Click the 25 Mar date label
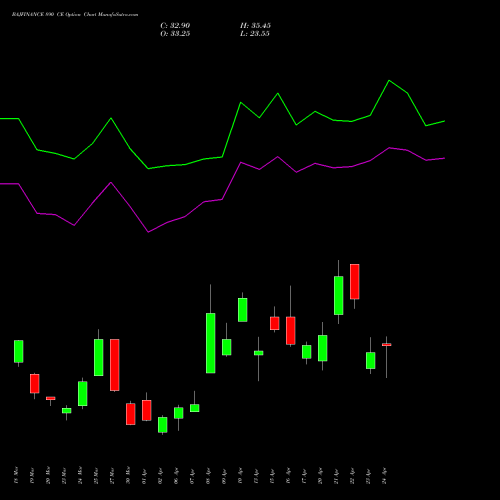Viewport: 500px width, 500px height. 96,475
